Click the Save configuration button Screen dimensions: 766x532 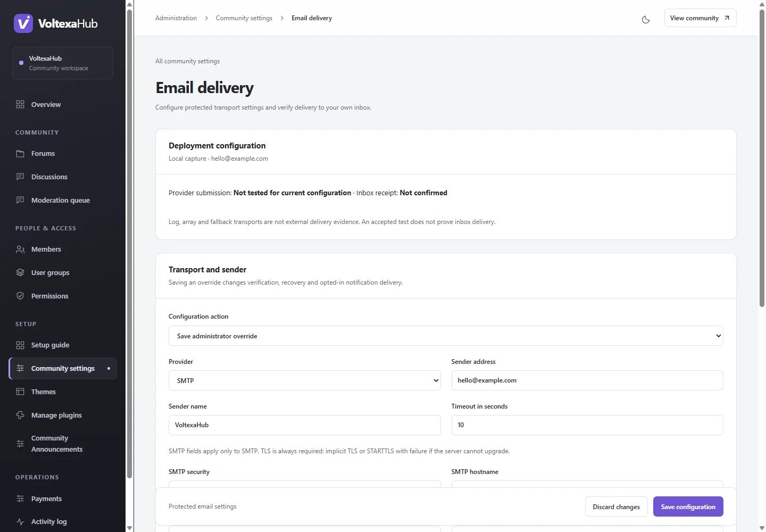(688, 506)
